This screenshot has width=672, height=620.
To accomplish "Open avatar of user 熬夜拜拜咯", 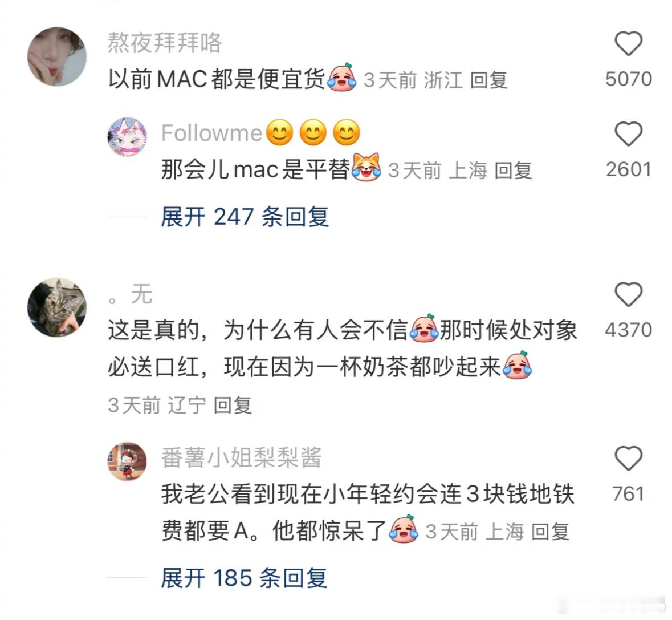I will (x=57, y=56).
